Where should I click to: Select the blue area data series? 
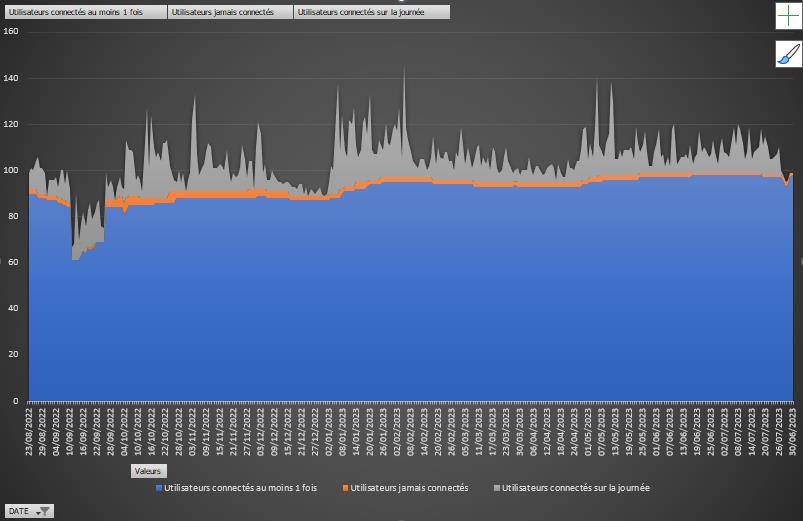[x=400, y=300]
